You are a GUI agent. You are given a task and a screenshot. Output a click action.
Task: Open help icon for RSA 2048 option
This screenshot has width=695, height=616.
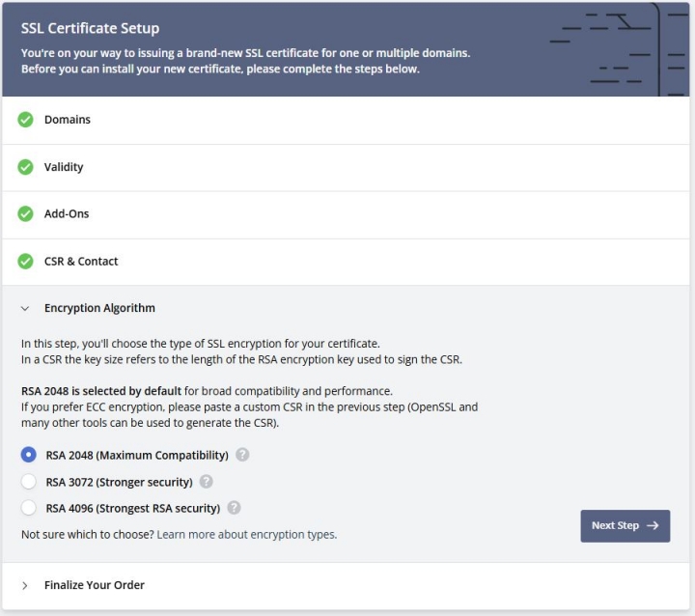pos(242,455)
